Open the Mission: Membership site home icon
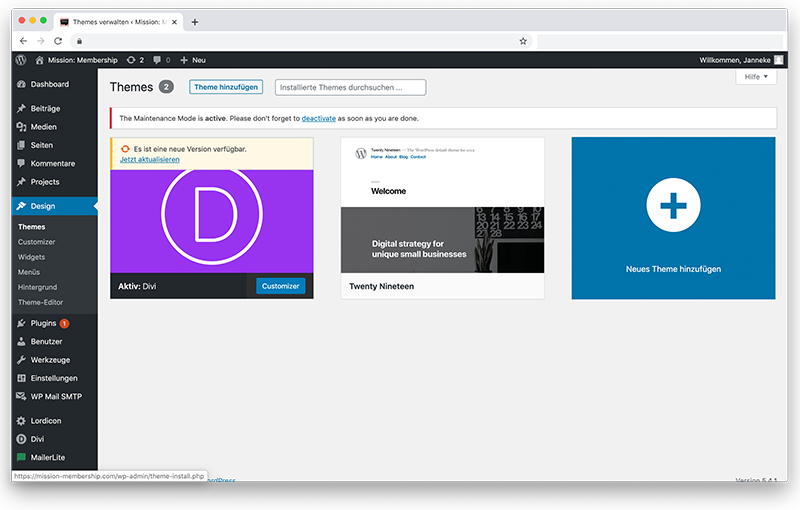 pyautogui.click(x=39, y=60)
